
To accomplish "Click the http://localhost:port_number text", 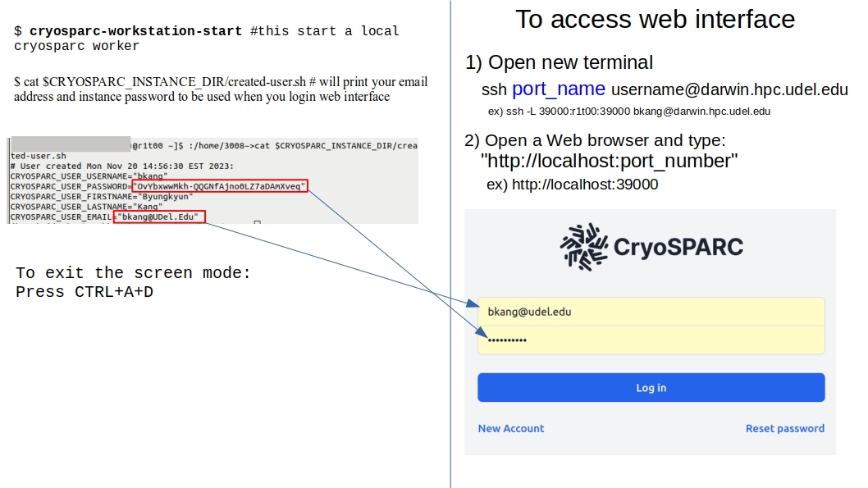I will pos(609,161).
